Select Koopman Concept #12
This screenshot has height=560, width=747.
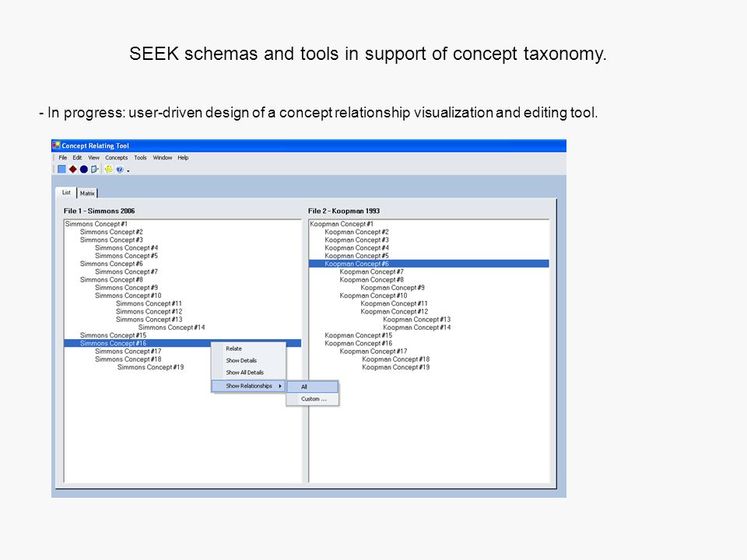pyautogui.click(x=395, y=311)
